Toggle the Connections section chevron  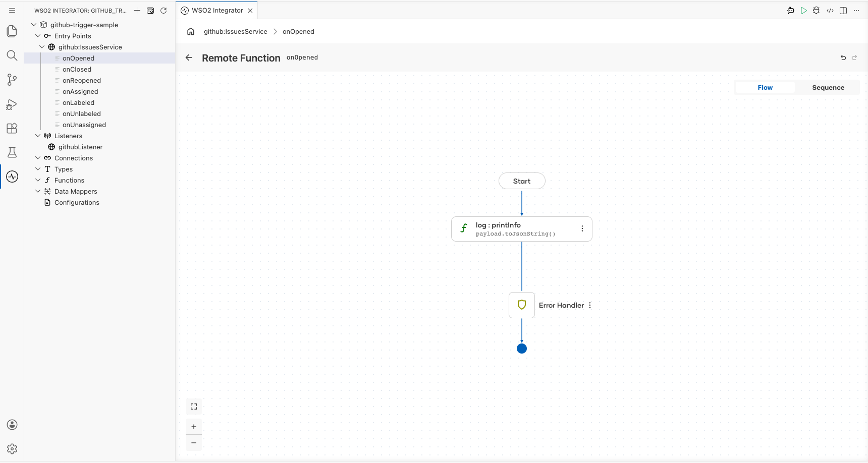(x=38, y=158)
